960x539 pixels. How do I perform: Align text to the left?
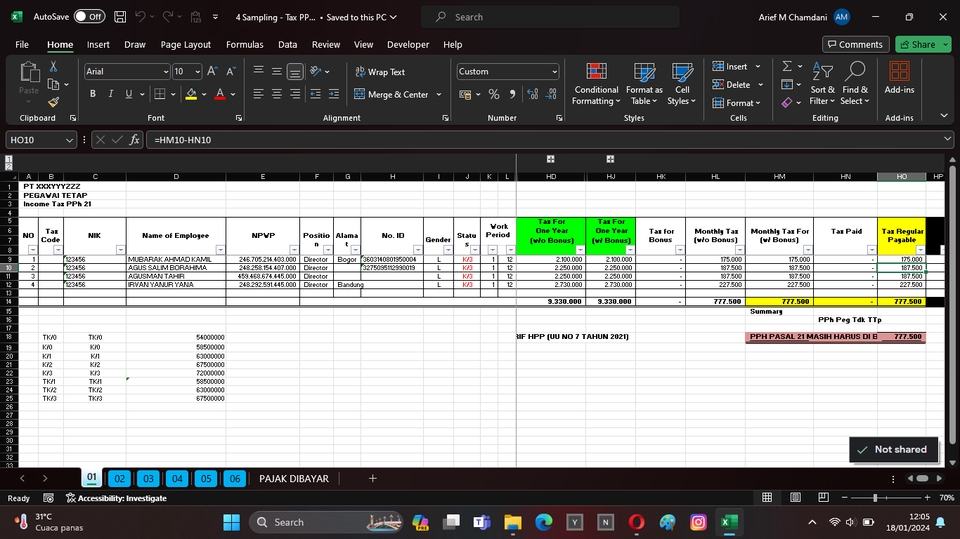[258, 94]
